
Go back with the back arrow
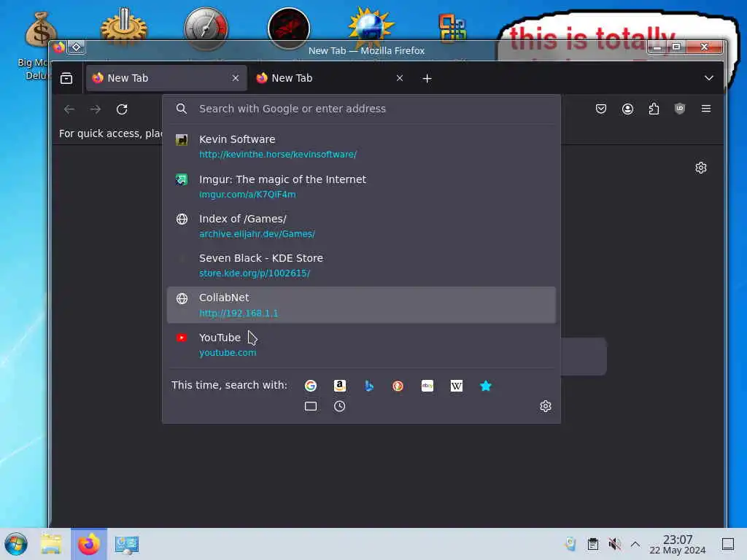(x=69, y=109)
